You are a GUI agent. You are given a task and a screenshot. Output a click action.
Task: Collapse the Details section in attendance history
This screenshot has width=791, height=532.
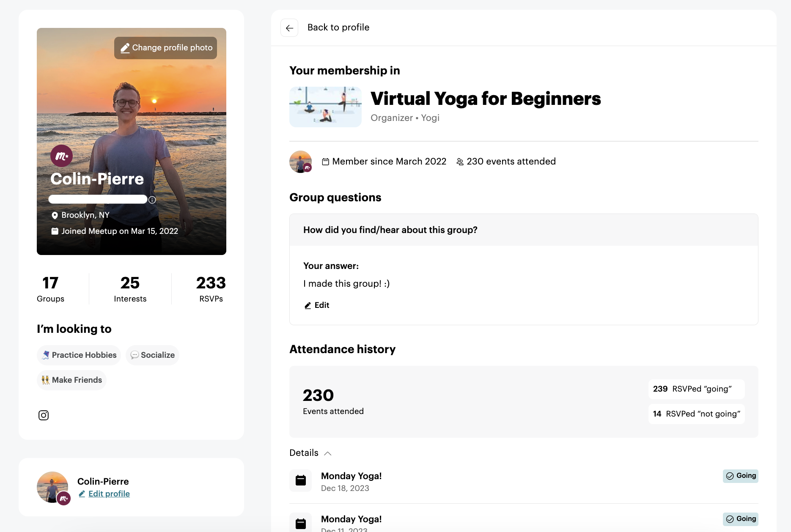(310, 452)
